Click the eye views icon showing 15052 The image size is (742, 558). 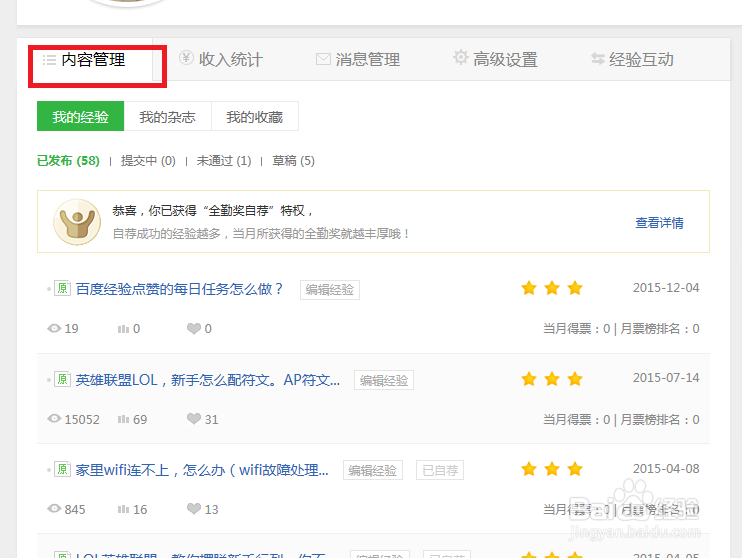[x=54, y=419]
